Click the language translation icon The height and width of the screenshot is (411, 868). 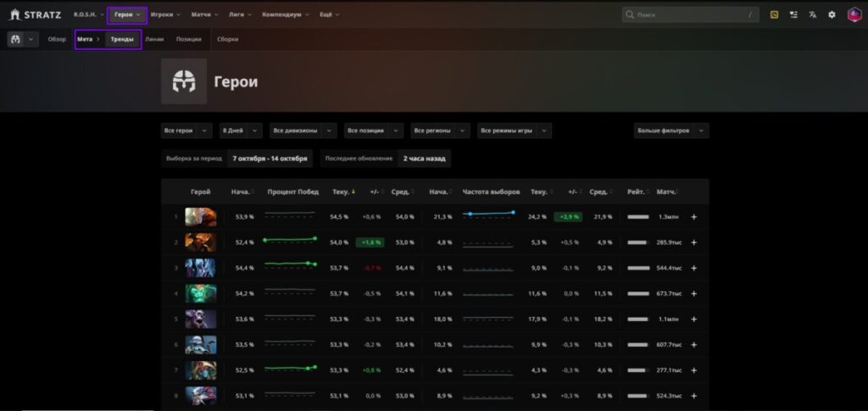tap(813, 14)
